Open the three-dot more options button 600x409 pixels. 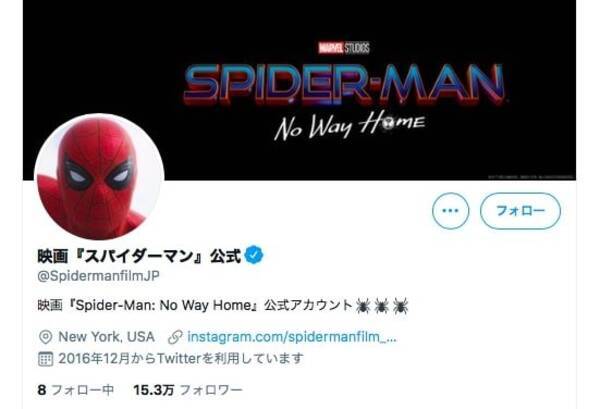click(450, 211)
